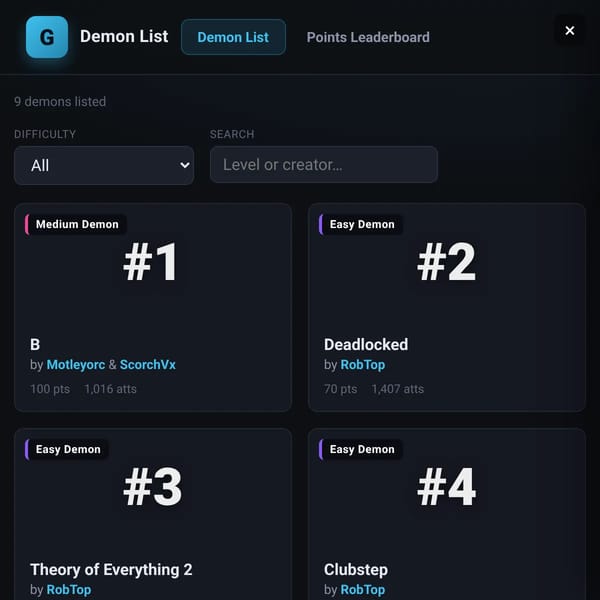Click the Easy Demon badge on Deadlocked card
Image resolution: width=600 pixels, height=600 pixels.
click(x=360, y=224)
